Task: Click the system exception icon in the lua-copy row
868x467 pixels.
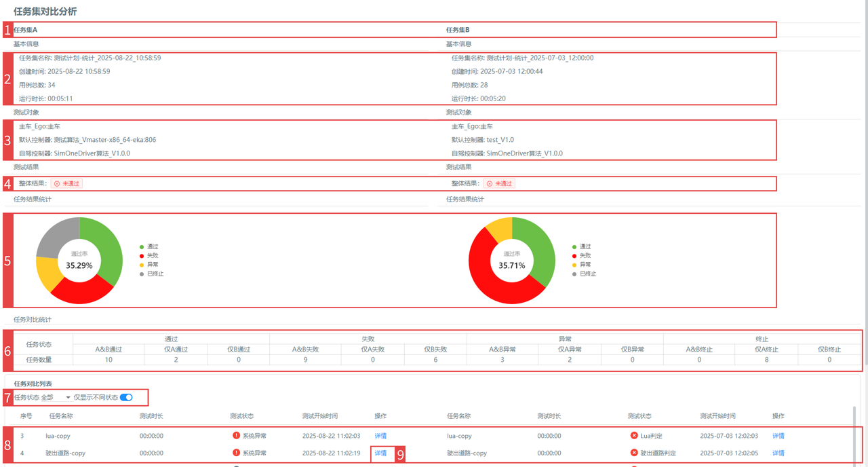Action: [x=236, y=436]
